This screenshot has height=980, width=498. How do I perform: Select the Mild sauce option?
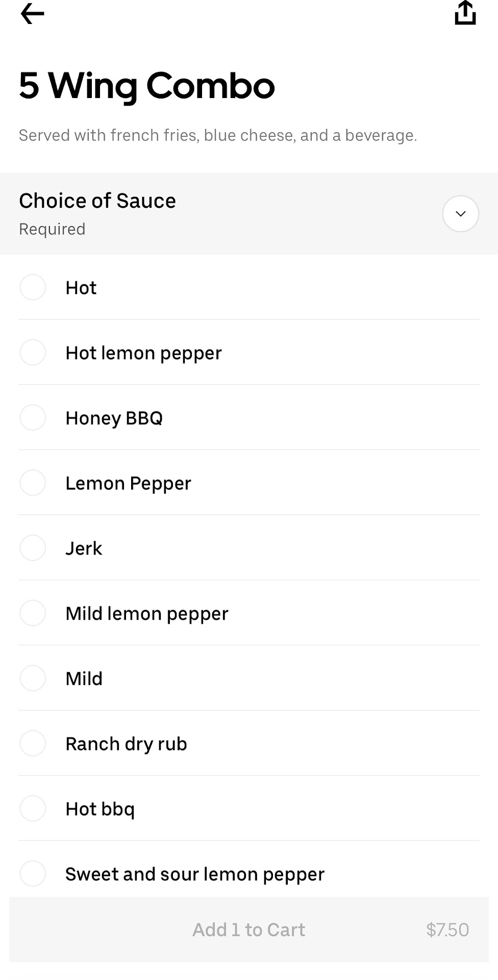pos(33,678)
